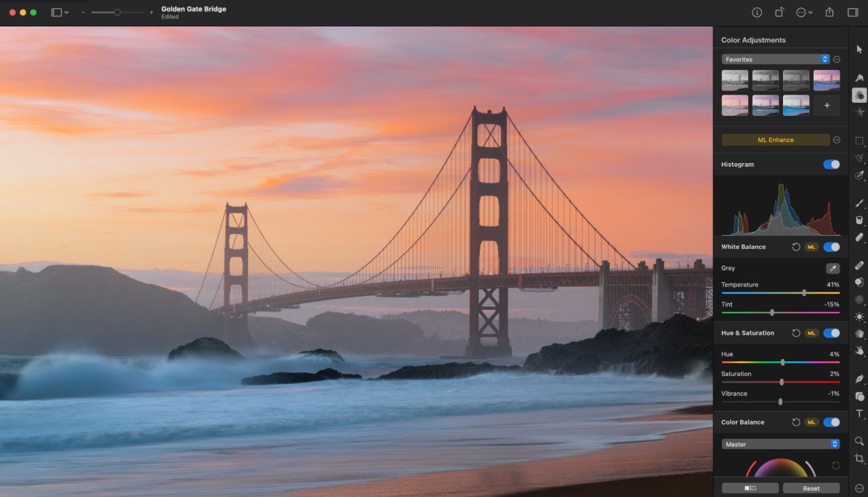Screen dimensions: 868x497
Task: Disable the White Balance adjustment
Action: click(831, 247)
